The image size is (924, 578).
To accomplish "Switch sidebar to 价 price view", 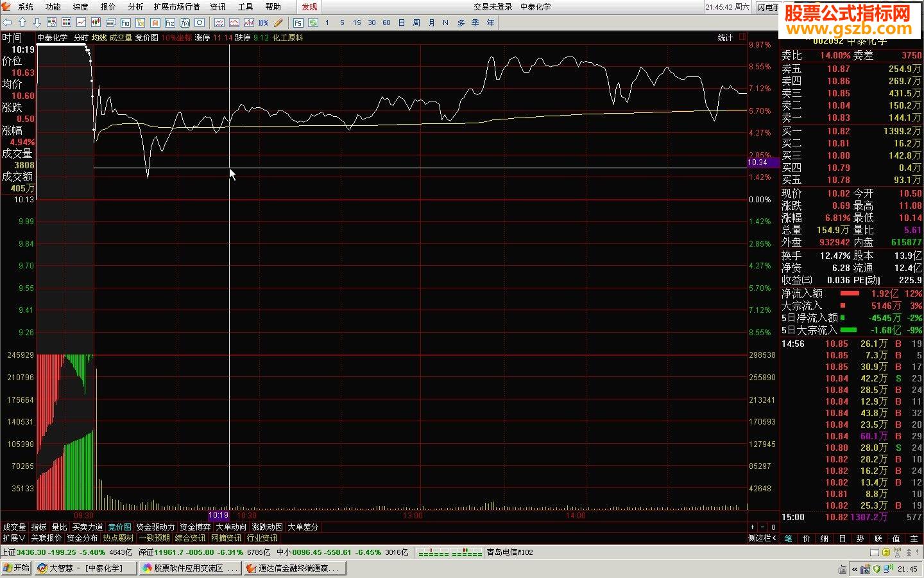I will 807,538.
